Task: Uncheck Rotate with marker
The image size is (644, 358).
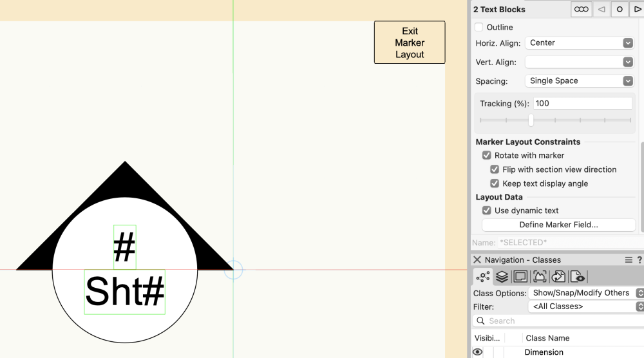Action: 487,155
